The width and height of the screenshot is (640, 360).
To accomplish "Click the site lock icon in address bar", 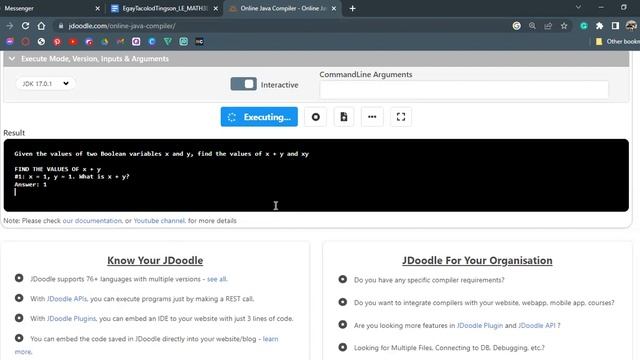I will [x=61, y=26].
